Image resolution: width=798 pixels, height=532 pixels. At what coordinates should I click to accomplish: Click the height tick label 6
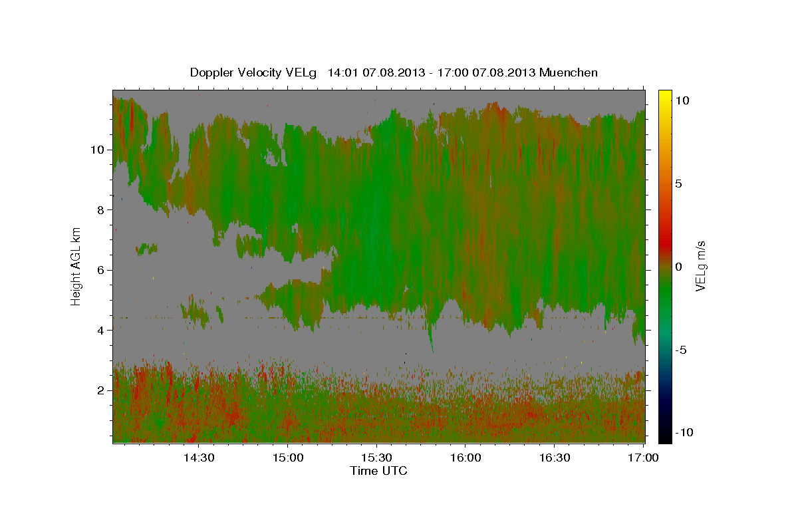[x=100, y=270]
